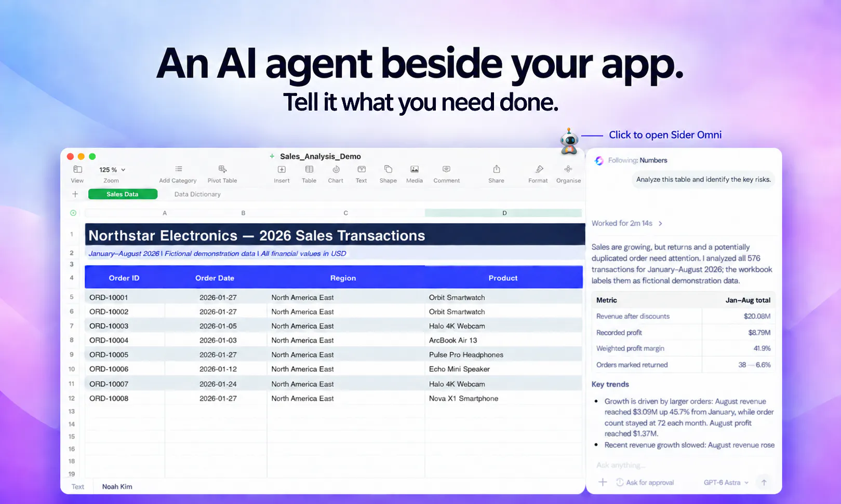This screenshot has width=841, height=504.
Task: Click Noah Kim at the bottom bar
Action: tap(117, 486)
